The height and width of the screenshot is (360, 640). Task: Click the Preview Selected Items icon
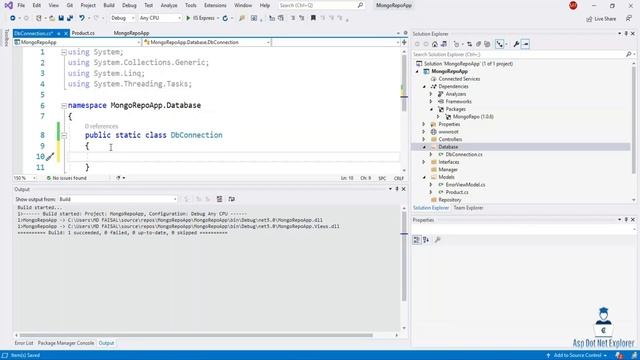pos(525,44)
